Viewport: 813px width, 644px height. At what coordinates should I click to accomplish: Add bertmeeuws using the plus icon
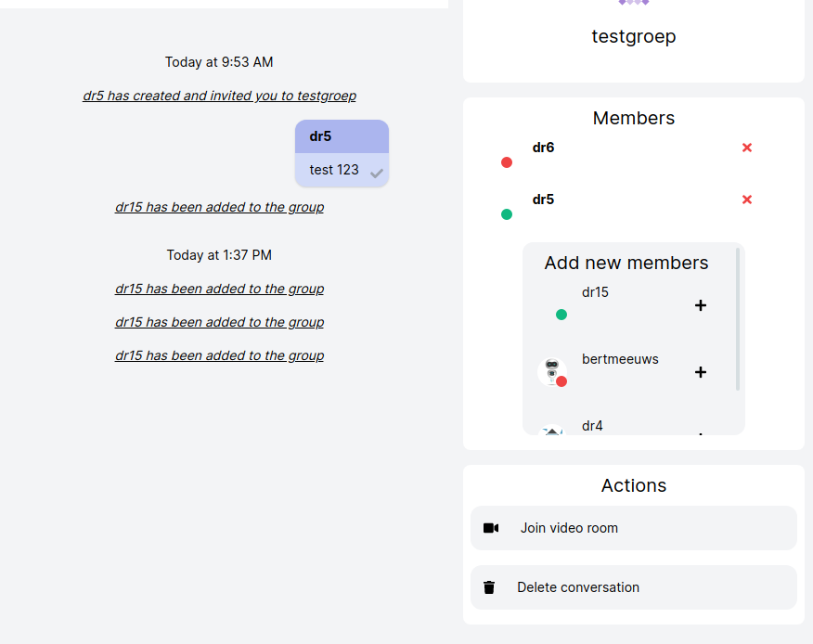(700, 371)
